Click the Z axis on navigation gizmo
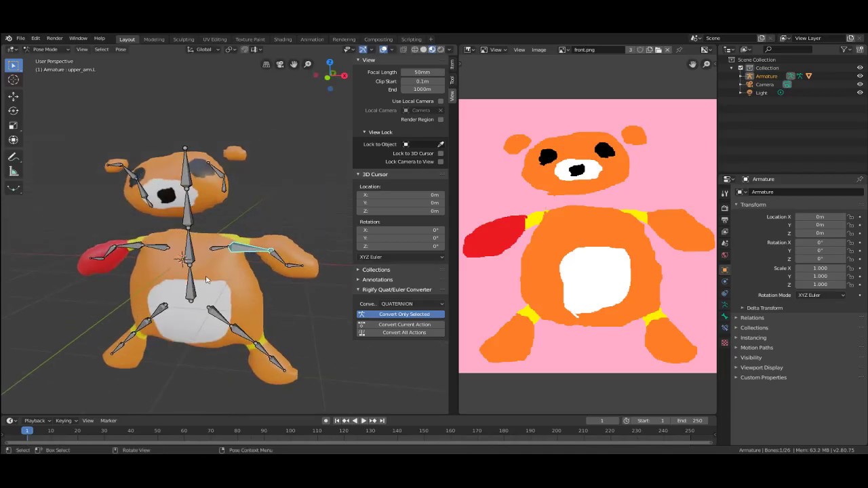The width and height of the screenshot is (868, 488). 330,62
